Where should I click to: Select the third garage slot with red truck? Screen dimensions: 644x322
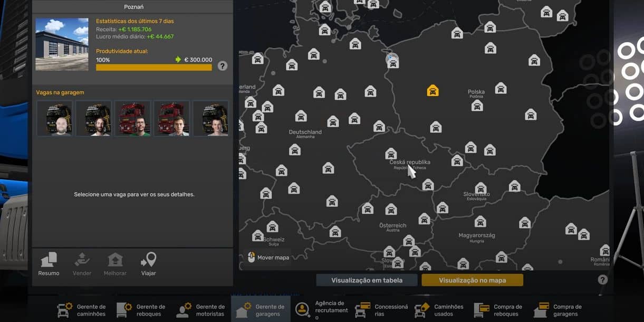(x=132, y=119)
